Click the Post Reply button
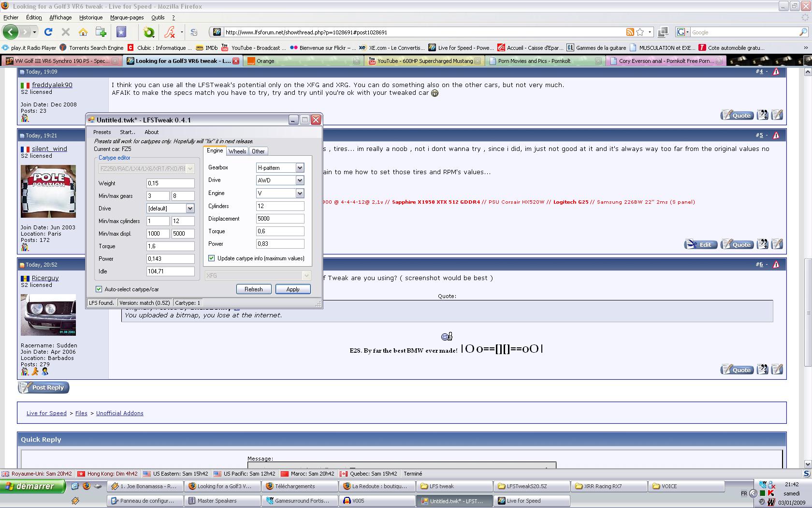This screenshot has height=508, width=812. 44,388
